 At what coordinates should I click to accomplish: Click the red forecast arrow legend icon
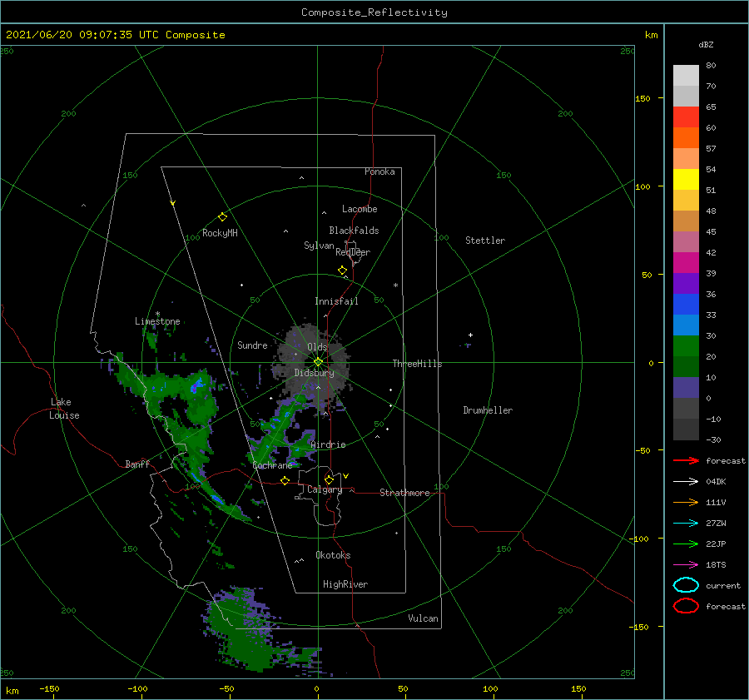pos(686,460)
